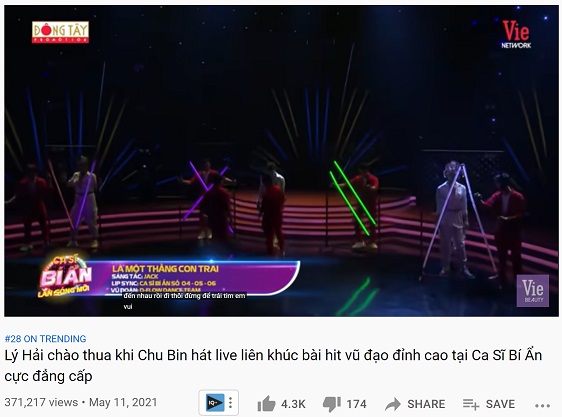This screenshot has height=417, width=562.
Task: Click the video frame to pause playback
Action: pyautogui.click(x=281, y=143)
